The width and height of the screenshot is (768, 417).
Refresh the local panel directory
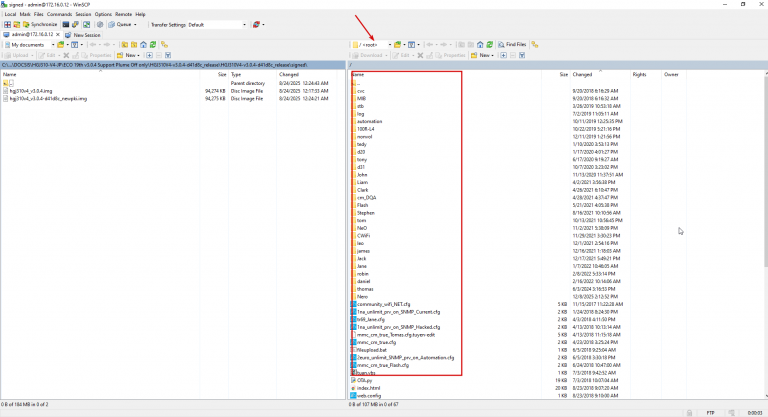click(x=153, y=45)
